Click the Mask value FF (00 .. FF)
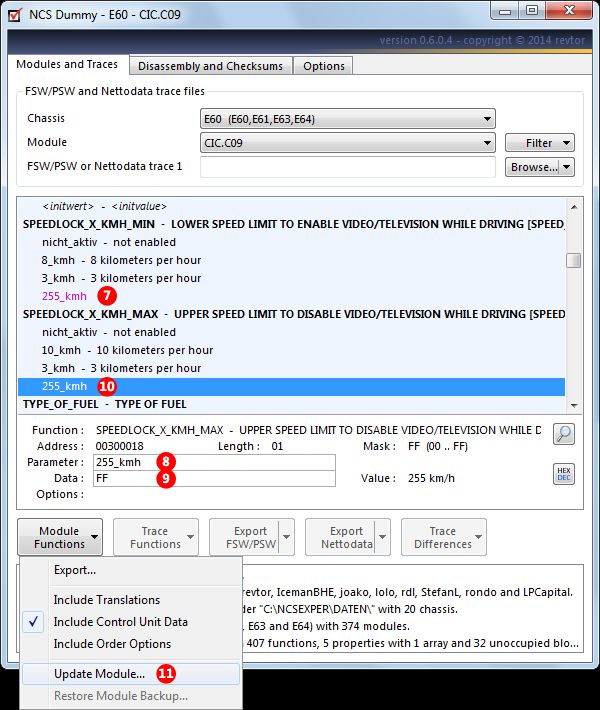Image resolution: width=600 pixels, height=710 pixels. [437, 446]
